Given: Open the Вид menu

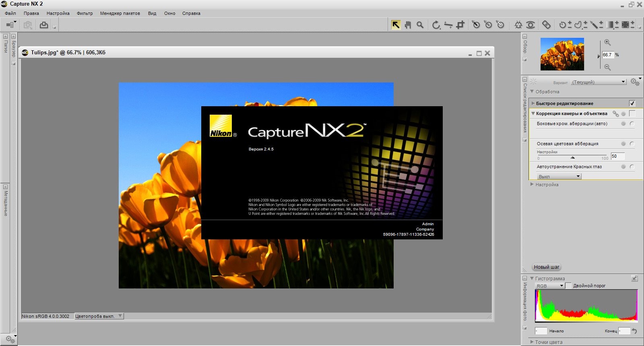Looking at the screenshot, I should (x=152, y=13).
